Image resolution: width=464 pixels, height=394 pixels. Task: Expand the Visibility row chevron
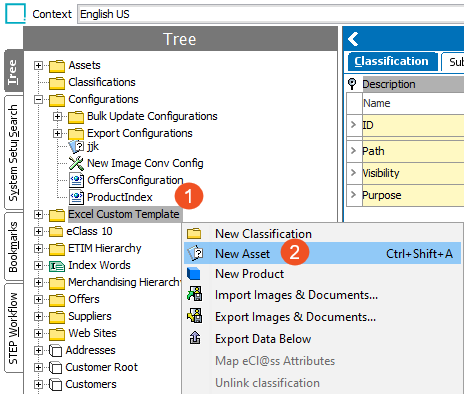pos(354,173)
